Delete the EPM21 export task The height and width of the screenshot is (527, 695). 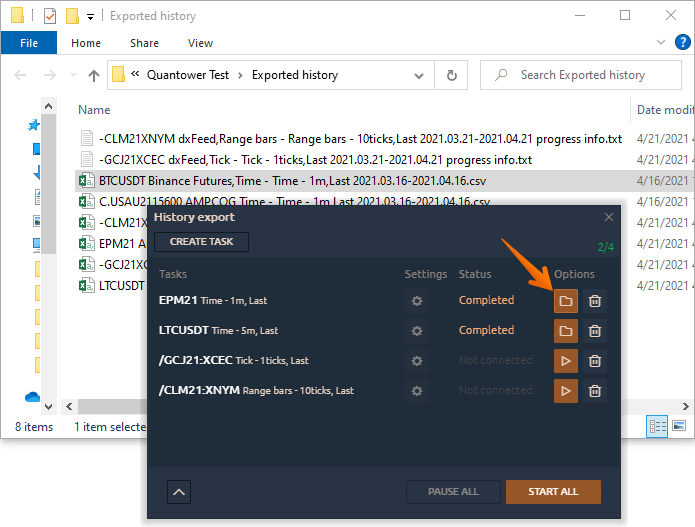594,301
